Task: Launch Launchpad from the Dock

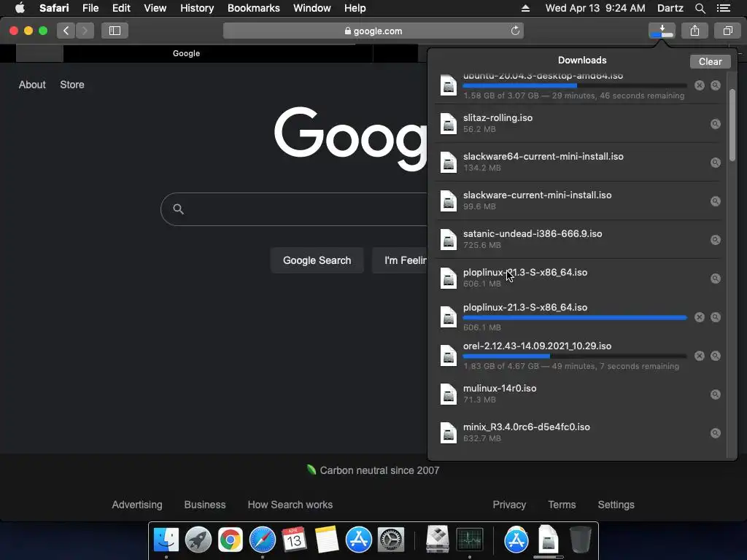Action: (x=198, y=540)
